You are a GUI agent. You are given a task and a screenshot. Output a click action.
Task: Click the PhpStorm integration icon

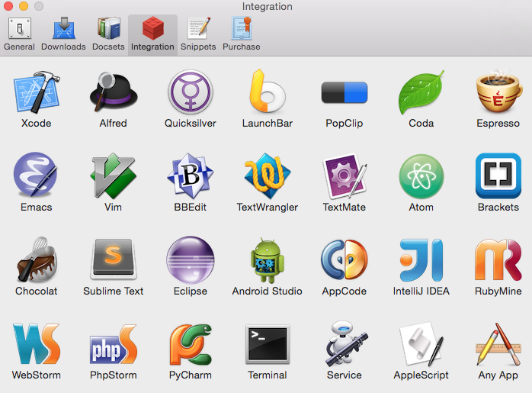click(x=114, y=343)
